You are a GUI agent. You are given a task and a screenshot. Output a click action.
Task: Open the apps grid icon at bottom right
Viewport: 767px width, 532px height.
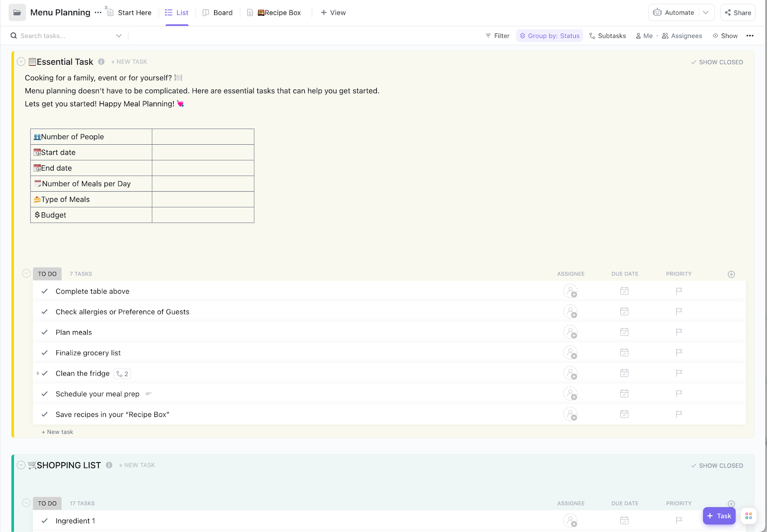(748, 516)
